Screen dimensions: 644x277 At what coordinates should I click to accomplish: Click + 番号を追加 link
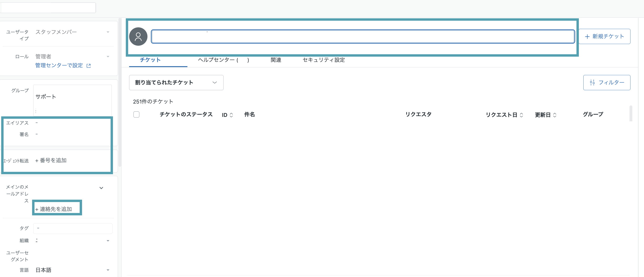51,160
